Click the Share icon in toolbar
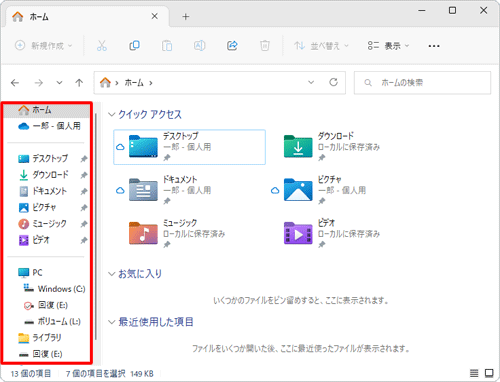 click(232, 45)
